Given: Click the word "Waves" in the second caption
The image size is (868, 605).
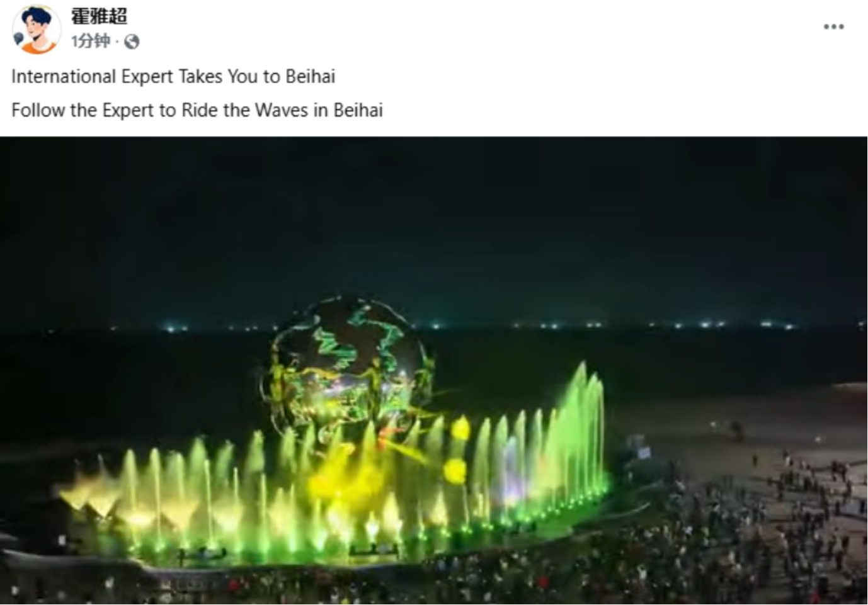Looking at the screenshot, I should (x=282, y=110).
